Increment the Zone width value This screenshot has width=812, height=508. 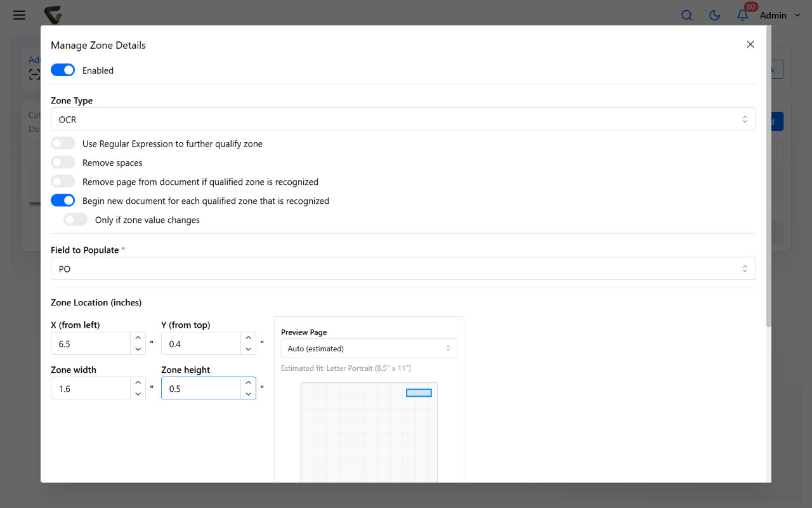coord(138,382)
